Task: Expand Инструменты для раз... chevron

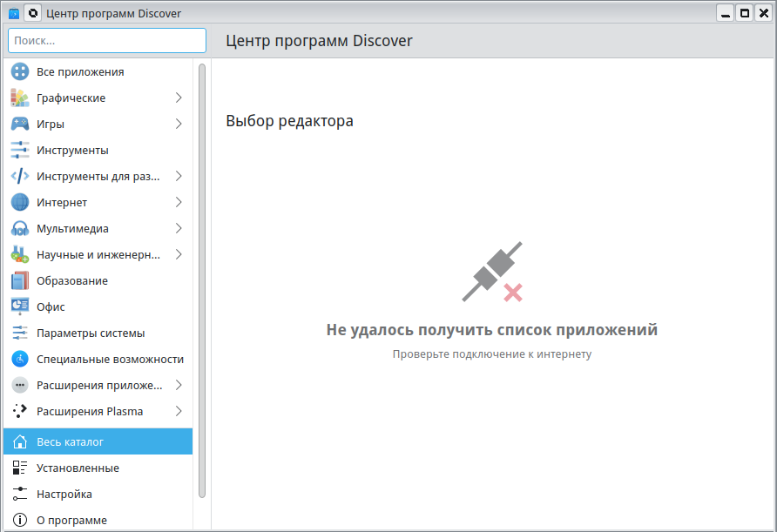Action: coord(179,177)
